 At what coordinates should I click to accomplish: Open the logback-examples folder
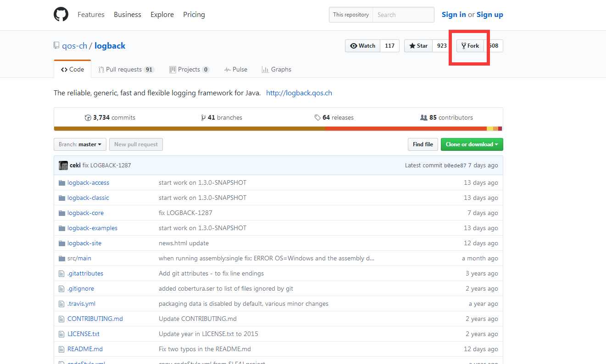[x=92, y=228]
